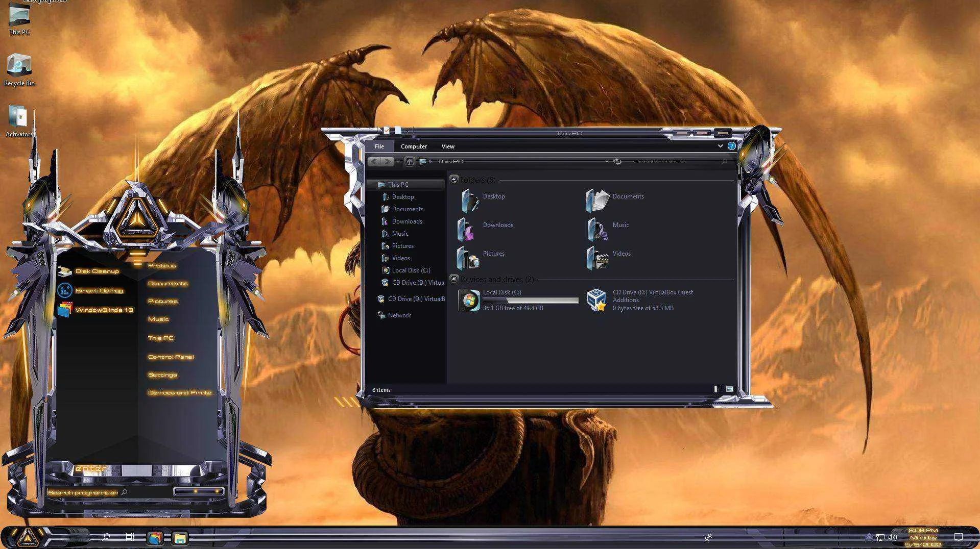Click the Search This PC box
The width and height of the screenshot is (980, 549).
[x=679, y=161]
